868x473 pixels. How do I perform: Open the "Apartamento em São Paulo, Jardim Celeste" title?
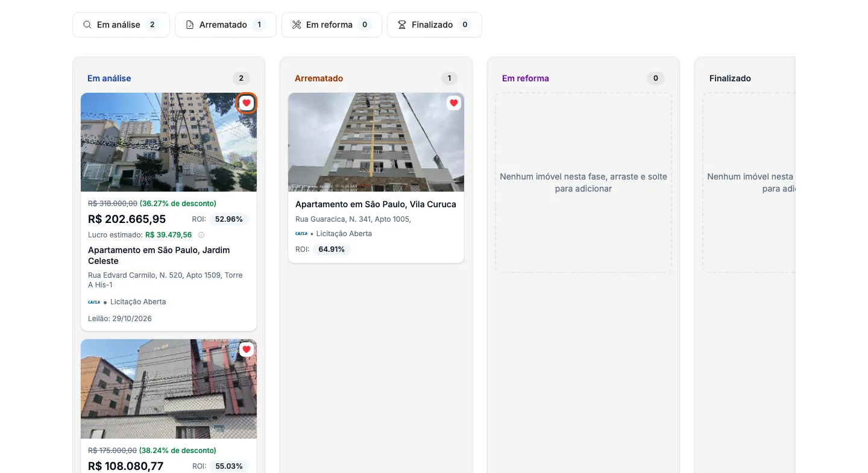click(x=159, y=255)
